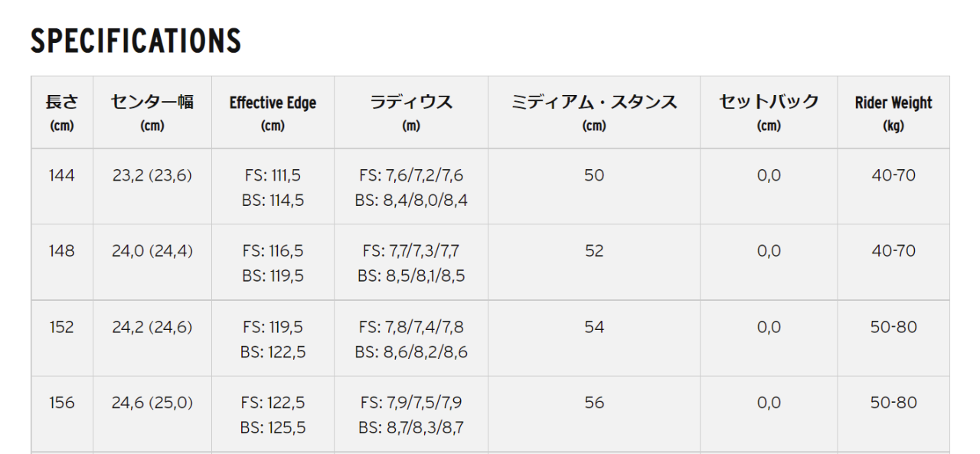
Task: Select the 156 length cell
Action: click(61, 403)
